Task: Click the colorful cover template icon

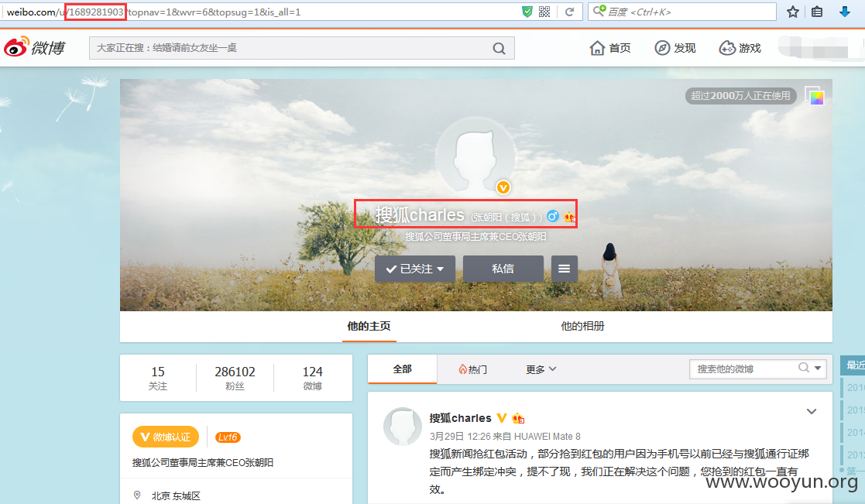Action: click(x=815, y=97)
